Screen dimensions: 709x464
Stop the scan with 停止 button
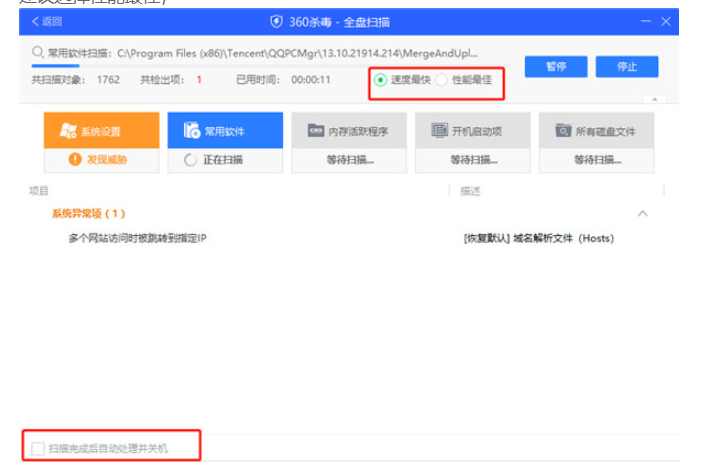point(627,66)
